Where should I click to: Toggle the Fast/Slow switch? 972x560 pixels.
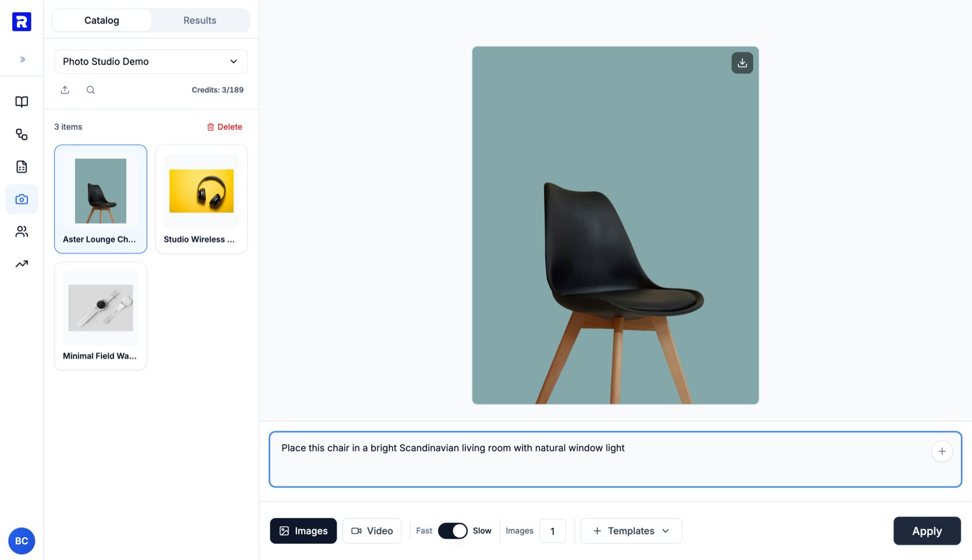point(453,531)
